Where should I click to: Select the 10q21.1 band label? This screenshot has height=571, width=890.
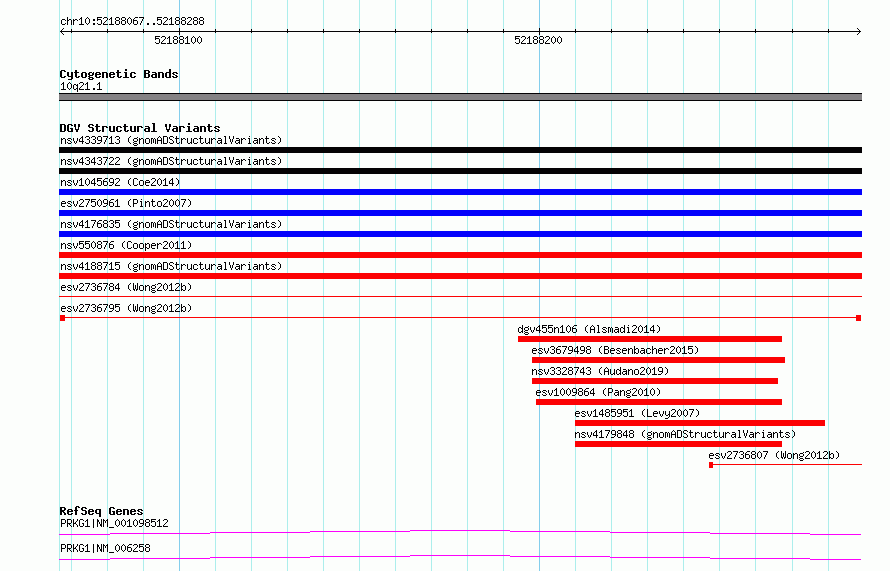[x=81, y=86]
